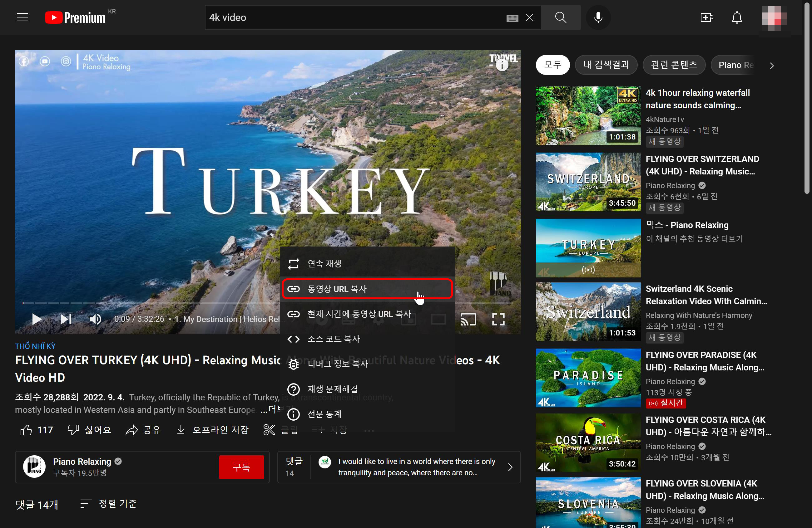Open Flying Over Switzerland thumbnail

588,182
